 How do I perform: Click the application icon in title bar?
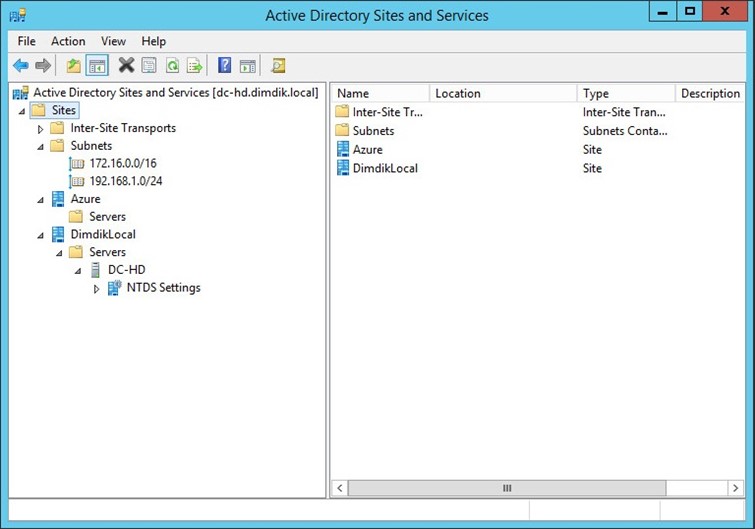pos(18,15)
